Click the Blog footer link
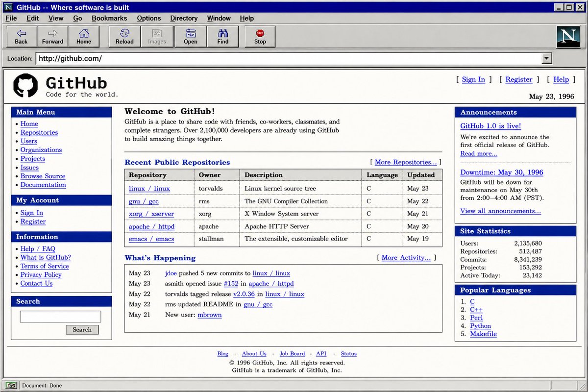Image resolution: width=588 pixels, height=392 pixels. pos(223,354)
